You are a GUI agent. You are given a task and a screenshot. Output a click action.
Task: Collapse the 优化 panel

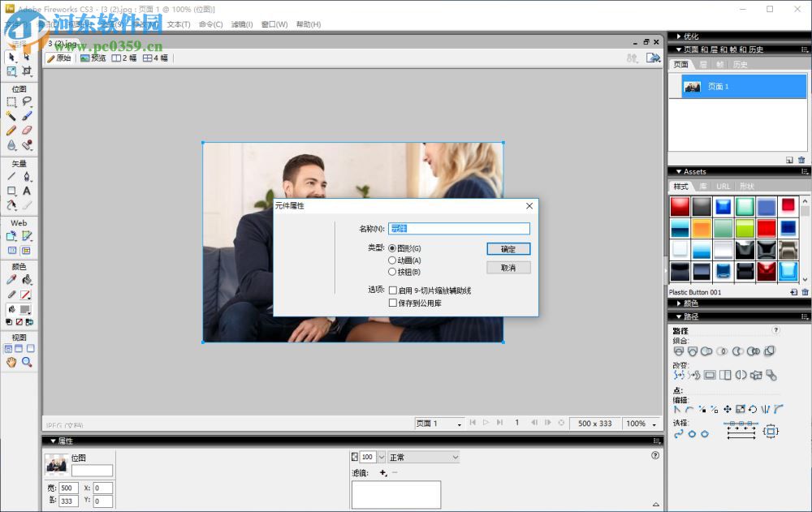click(680, 36)
